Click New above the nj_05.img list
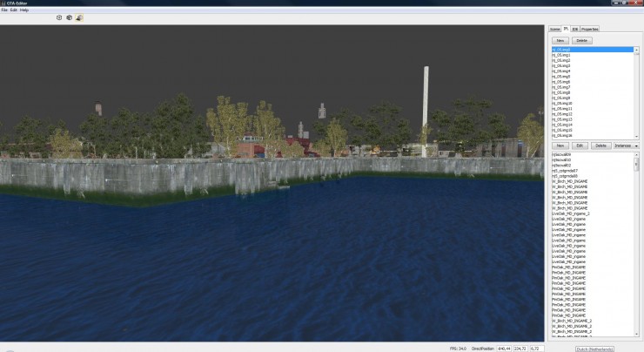The image size is (644, 352). click(560, 41)
